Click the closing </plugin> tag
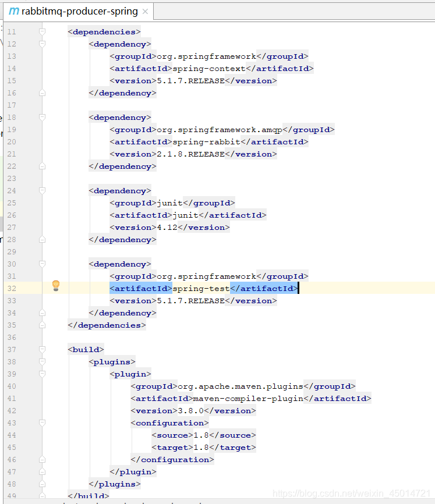This screenshot has height=504, width=435. click(x=133, y=472)
